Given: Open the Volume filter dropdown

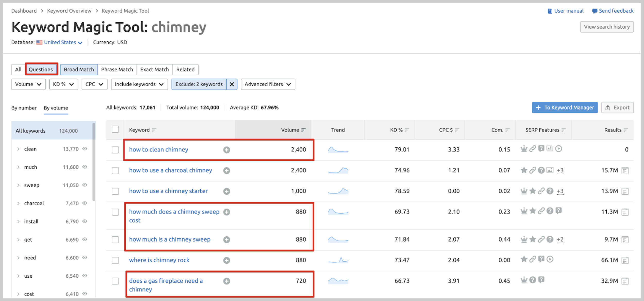Looking at the screenshot, I should (28, 84).
